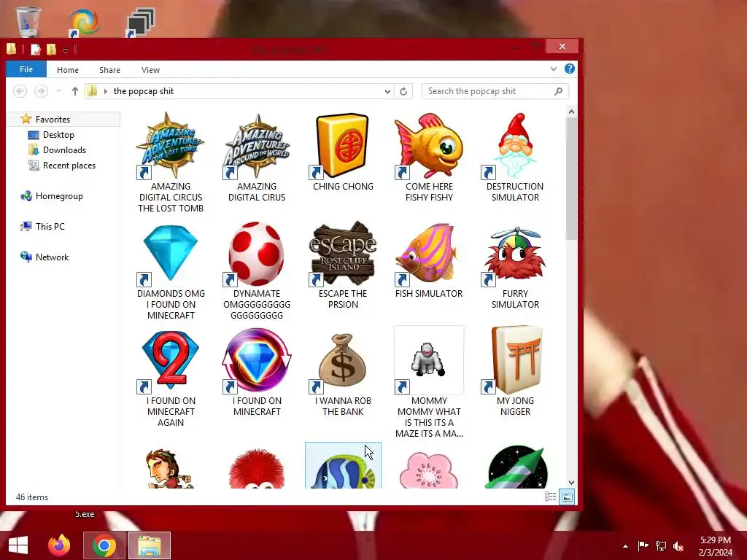
Task: Click the red fuzzy creature icon in bottom row
Action: (257, 469)
